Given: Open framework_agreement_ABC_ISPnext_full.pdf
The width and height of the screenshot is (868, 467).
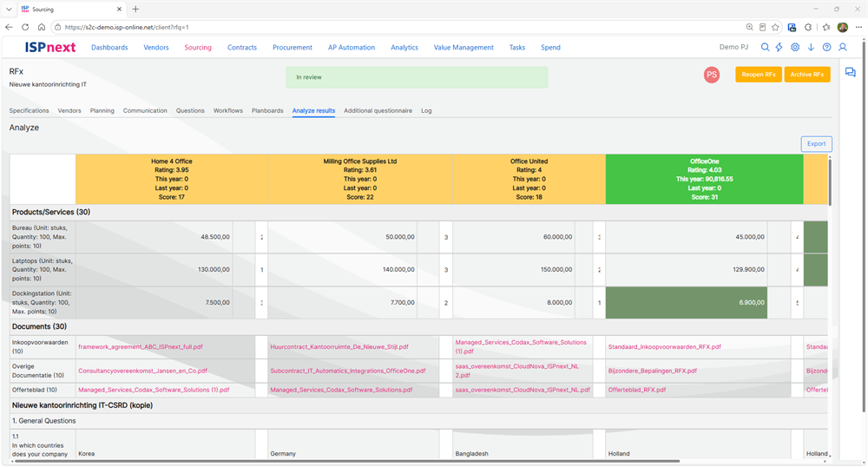Looking at the screenshot, I should (141, 347).
